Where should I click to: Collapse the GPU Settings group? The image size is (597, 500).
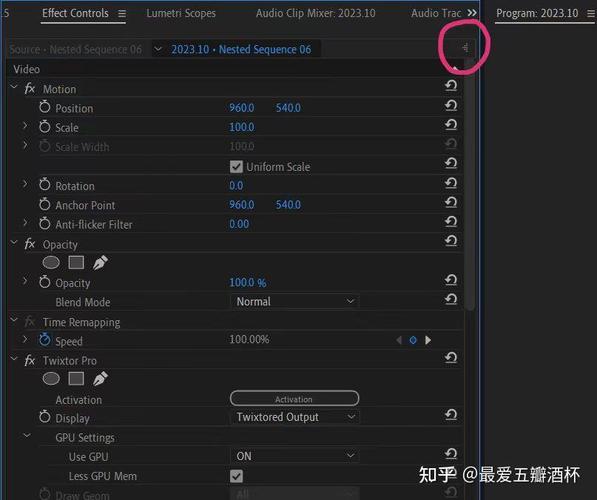click(x=27, y=436)
